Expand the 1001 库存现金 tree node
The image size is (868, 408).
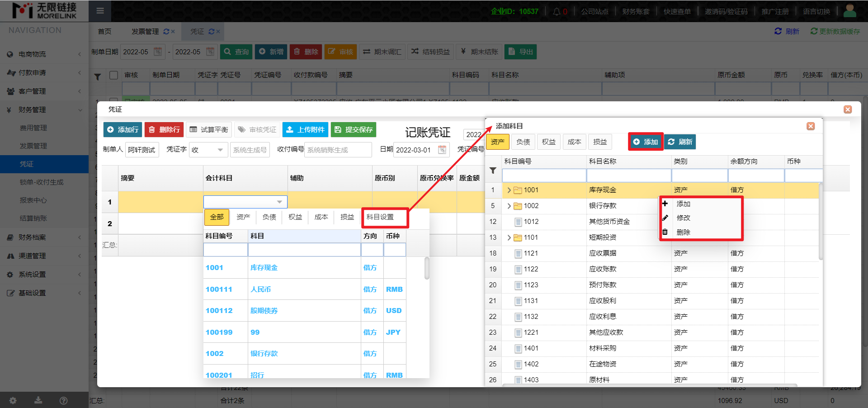(x=509, y=190)
